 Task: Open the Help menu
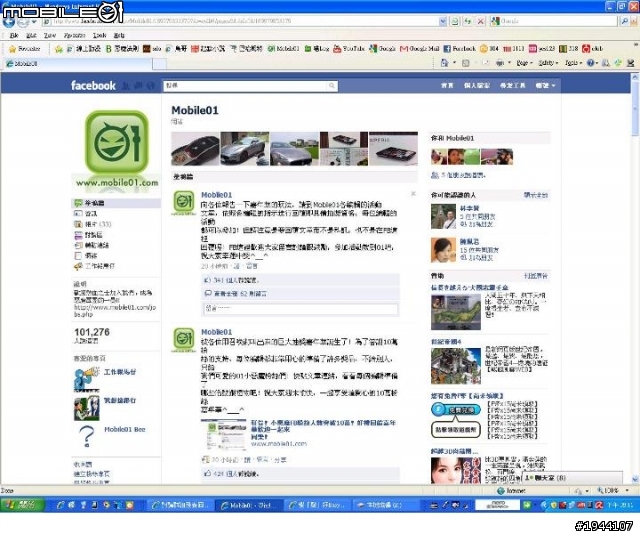tap(119, 36)
